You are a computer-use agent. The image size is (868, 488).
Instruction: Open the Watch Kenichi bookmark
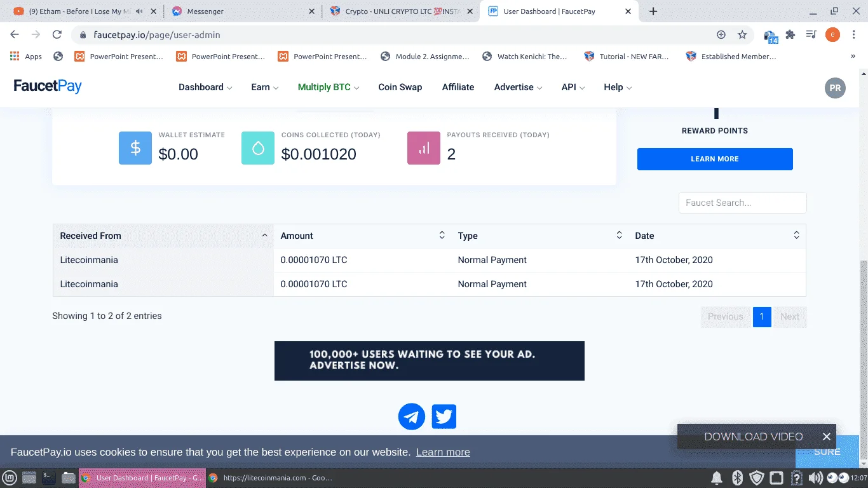(525, 57)
